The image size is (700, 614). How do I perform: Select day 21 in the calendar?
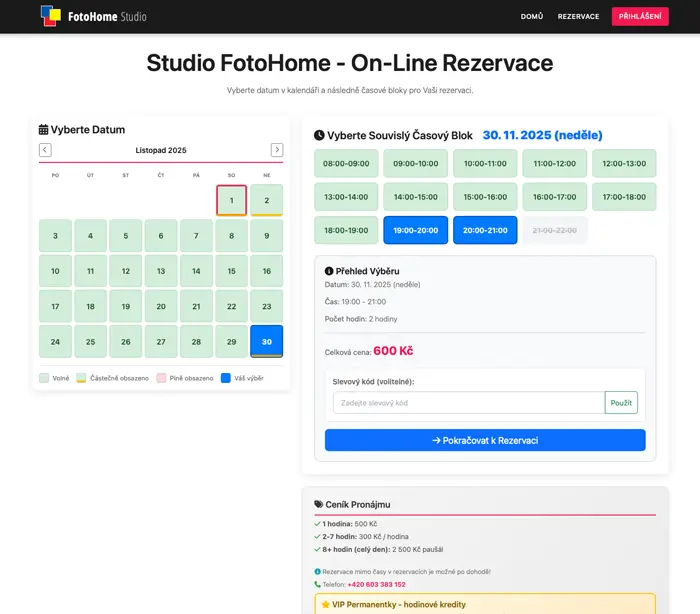click(x=196, y=306)
